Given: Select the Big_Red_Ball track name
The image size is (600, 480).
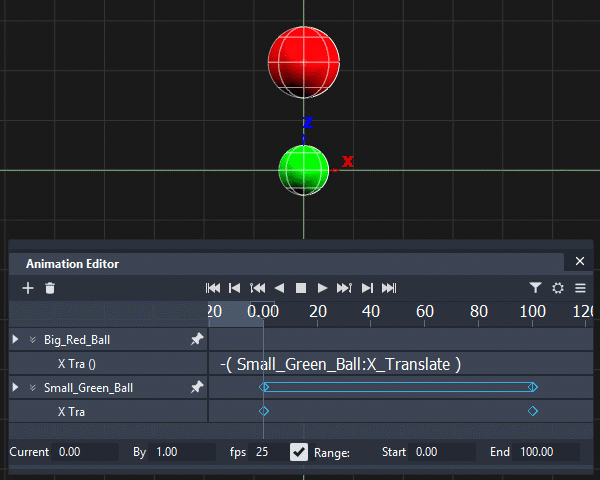Looking at the screenshot, I should (77, 340).
